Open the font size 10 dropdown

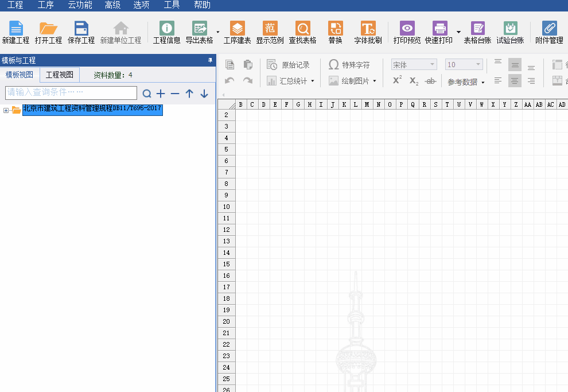click(464, 65)
